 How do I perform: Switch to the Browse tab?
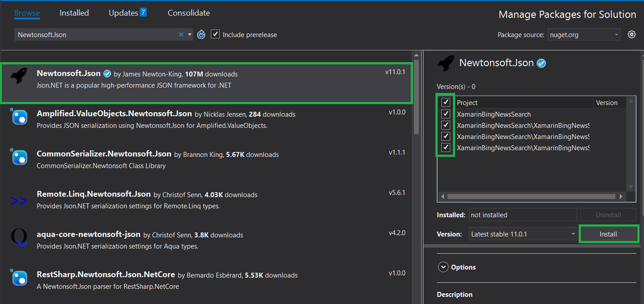click(x=27, y=13)
